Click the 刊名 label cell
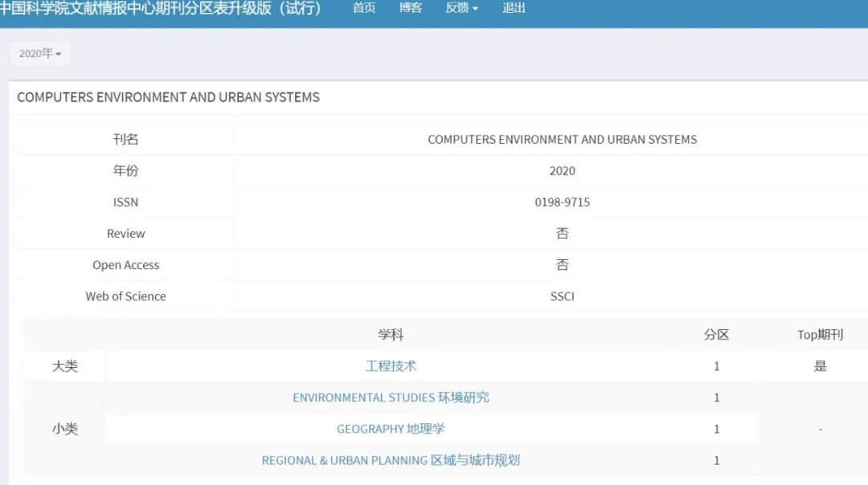This screenshot has width=868, height=485. (125, 140)
